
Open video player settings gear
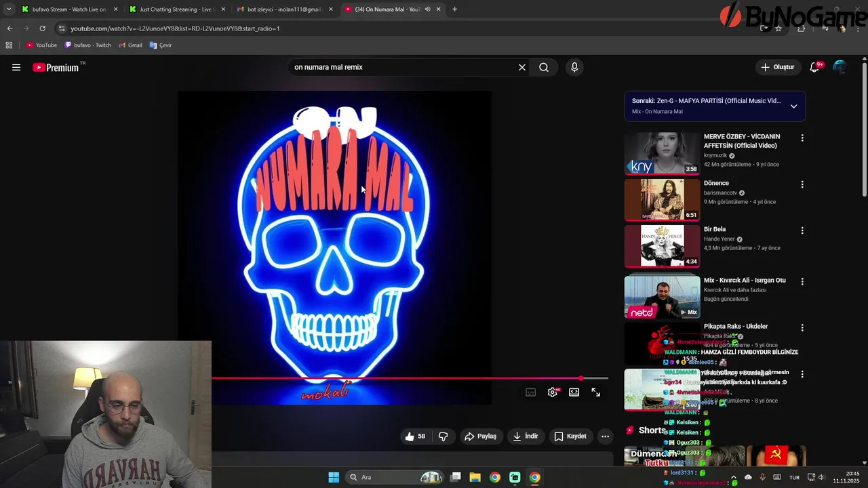click(x=553, y=392)
